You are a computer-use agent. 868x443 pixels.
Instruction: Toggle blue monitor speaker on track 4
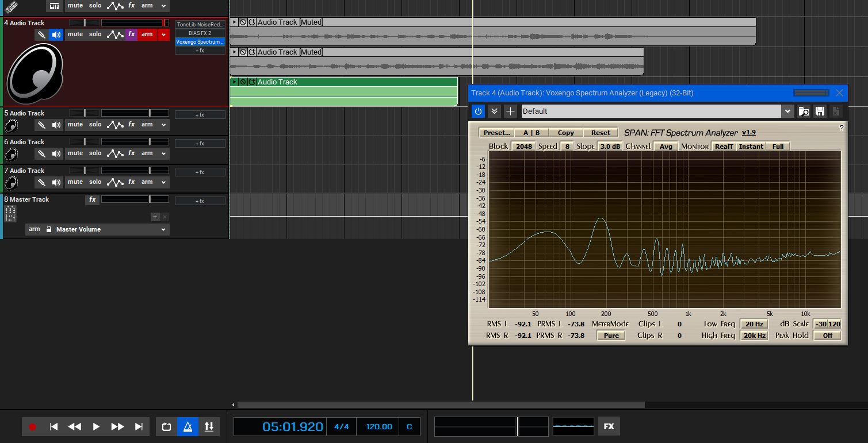[56, 34]
